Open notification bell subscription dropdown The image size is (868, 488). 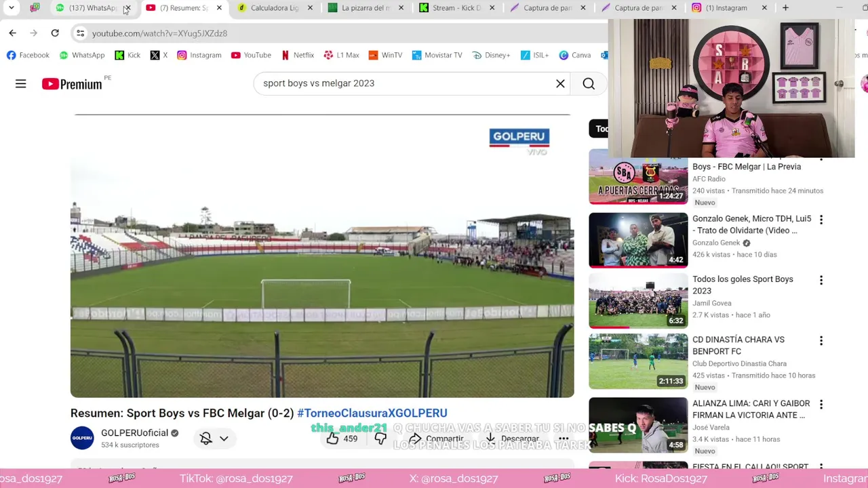click(214, 439)
